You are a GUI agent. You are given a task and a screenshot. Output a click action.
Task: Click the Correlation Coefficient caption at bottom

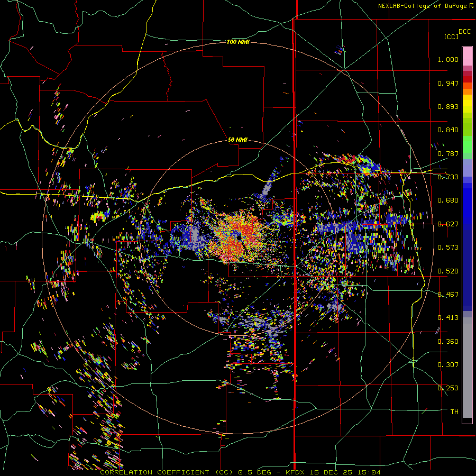[240, 472]
